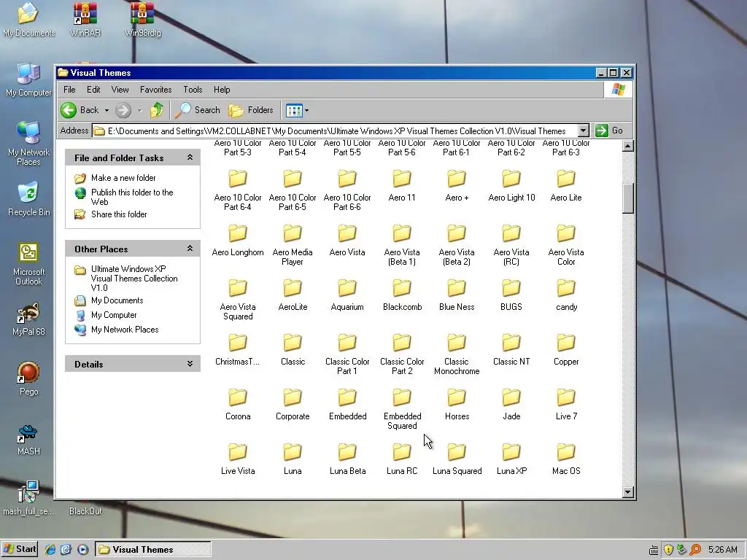Collapse the File and Folder Tasks panel

point(190,157)
